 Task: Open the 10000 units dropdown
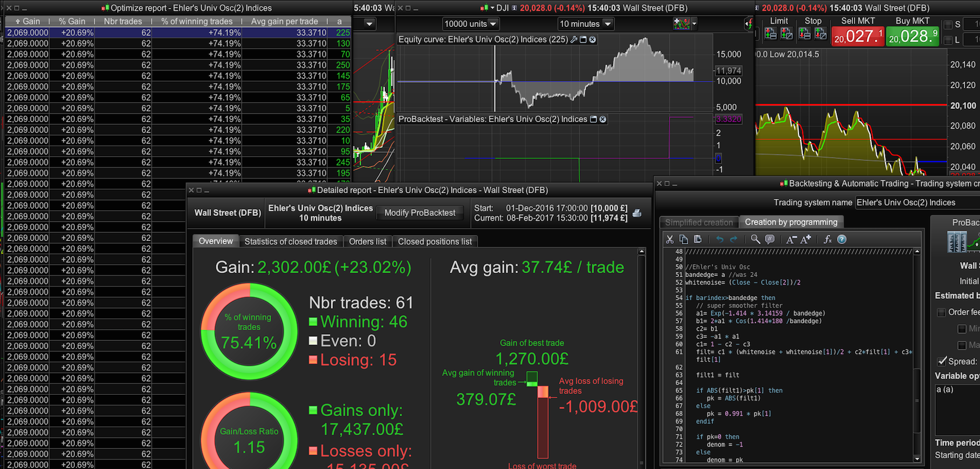pyautogui.click(x=471, y=24)
